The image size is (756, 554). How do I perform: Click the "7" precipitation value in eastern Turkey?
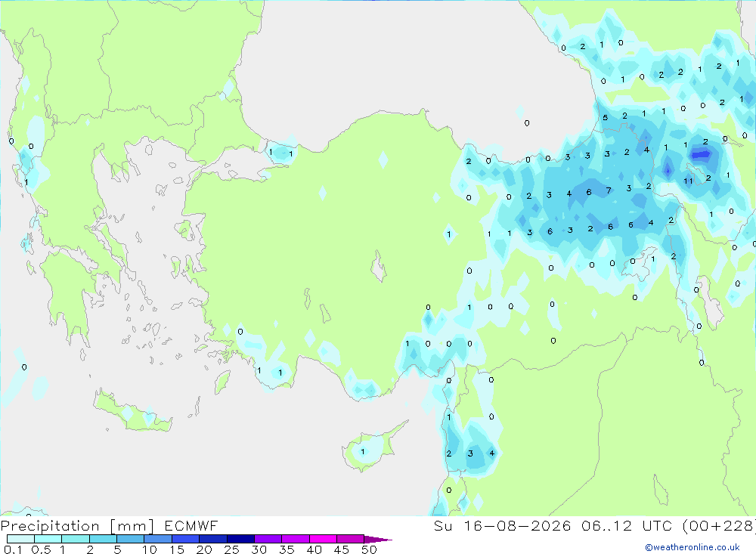tap(609, 190)
